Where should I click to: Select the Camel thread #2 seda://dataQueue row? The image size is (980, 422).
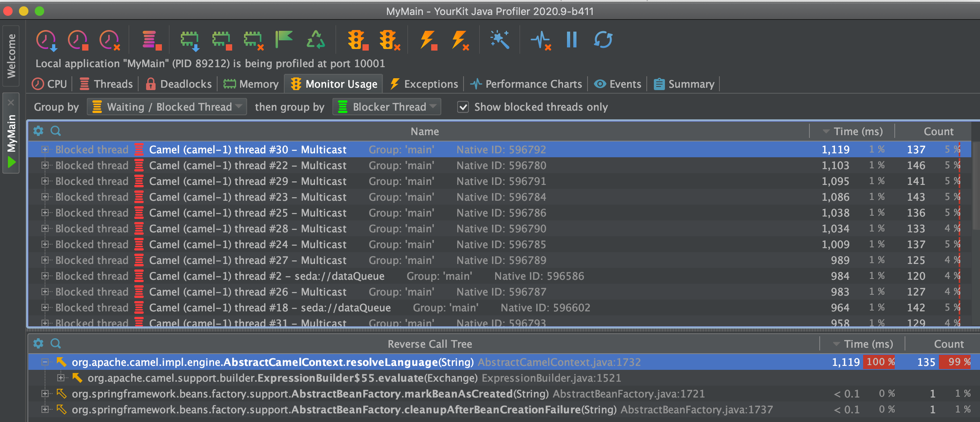coord(267,276)
